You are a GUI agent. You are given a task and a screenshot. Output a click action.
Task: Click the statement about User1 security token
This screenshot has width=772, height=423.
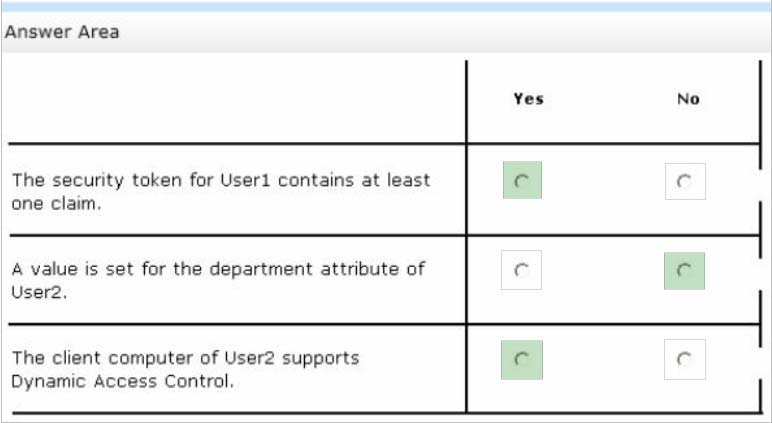221,192
